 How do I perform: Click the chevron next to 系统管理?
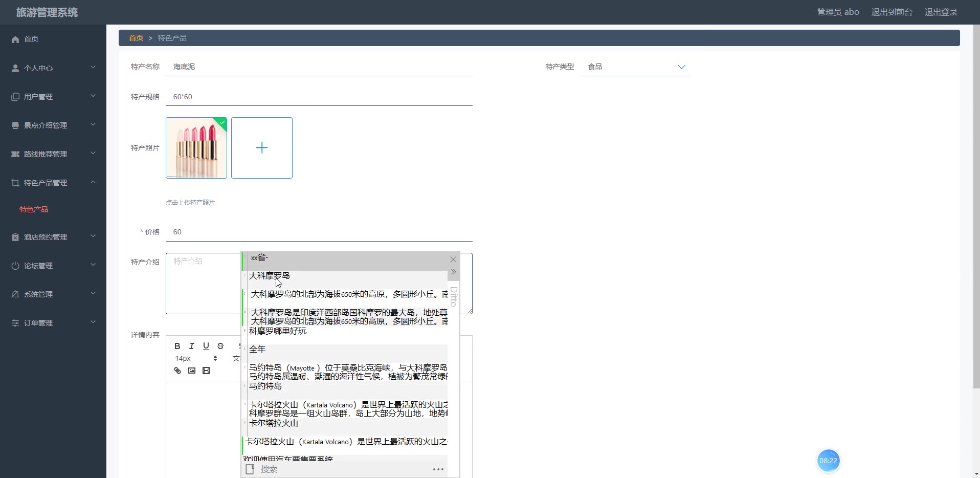click(93, 293)
